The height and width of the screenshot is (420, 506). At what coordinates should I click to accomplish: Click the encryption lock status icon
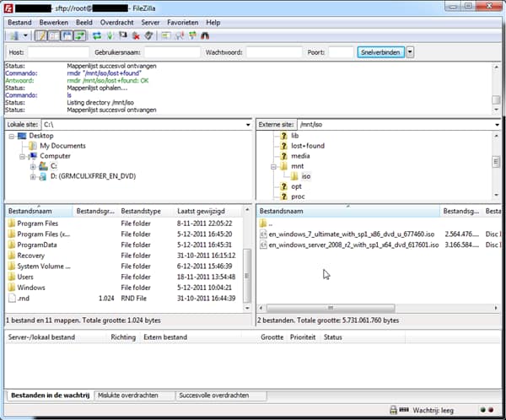(x=393, y=410)
